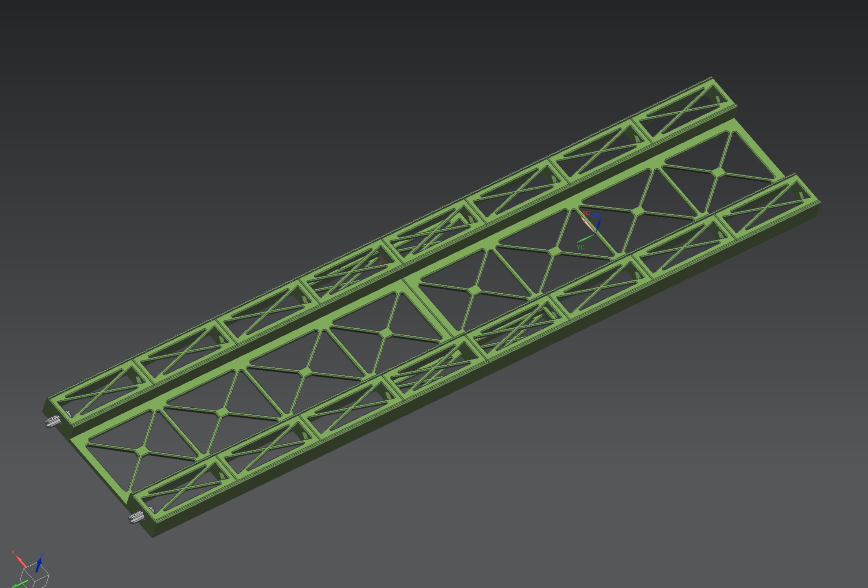Select the pink XC axis handle of WCS
Screen dimensions: 868x588
(x=586, y=223)
